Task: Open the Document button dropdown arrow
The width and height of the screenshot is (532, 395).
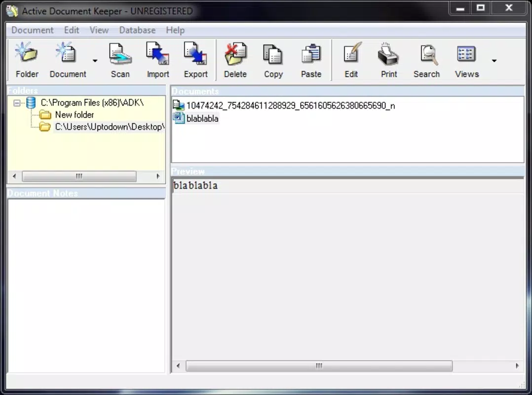Action: [95, 61]
